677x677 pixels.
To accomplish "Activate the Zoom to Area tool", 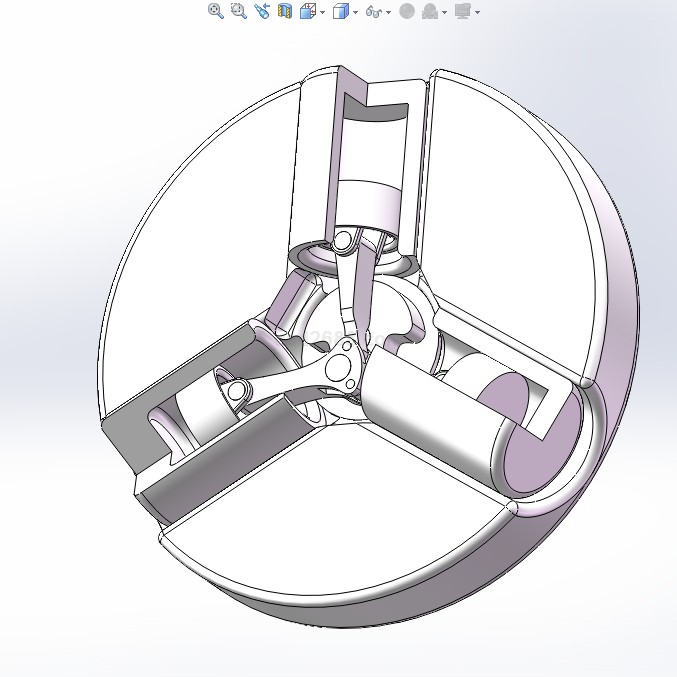I will [x=238, y=11].
